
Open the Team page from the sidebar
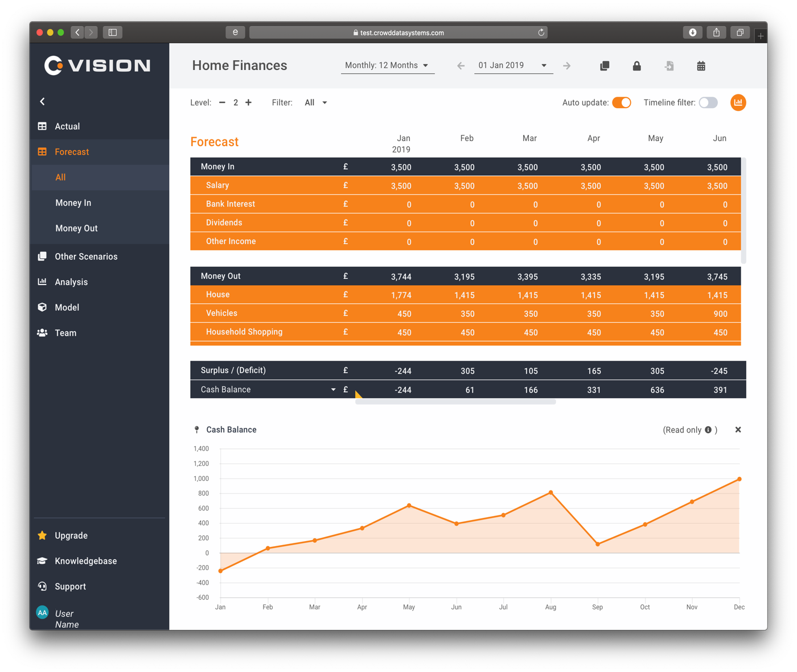tap(65, 333)
